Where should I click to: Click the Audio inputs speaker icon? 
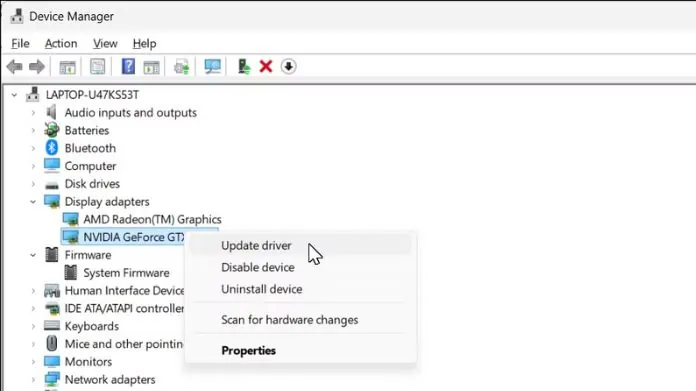pyautogui.click(x=51, y=112)
